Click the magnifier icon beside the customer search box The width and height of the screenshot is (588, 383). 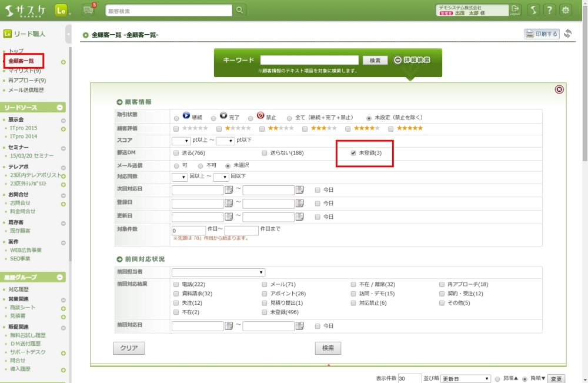239,10
